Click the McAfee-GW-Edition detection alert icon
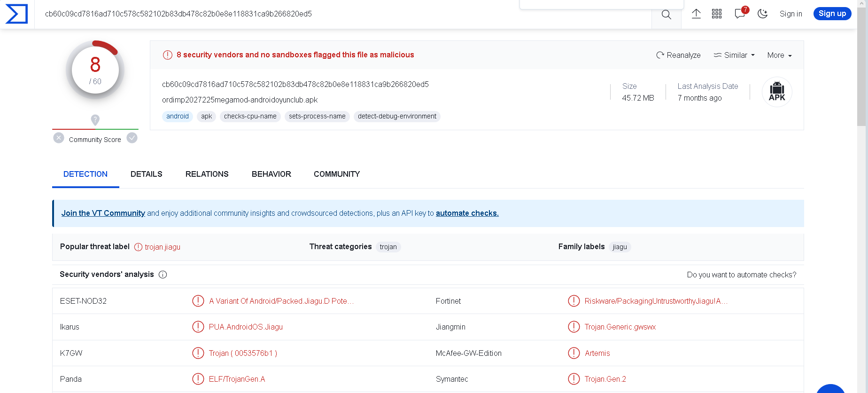Image resolution: width=868 pixels, height=393 pixels. pyautogui.click(x=574, y=353)
